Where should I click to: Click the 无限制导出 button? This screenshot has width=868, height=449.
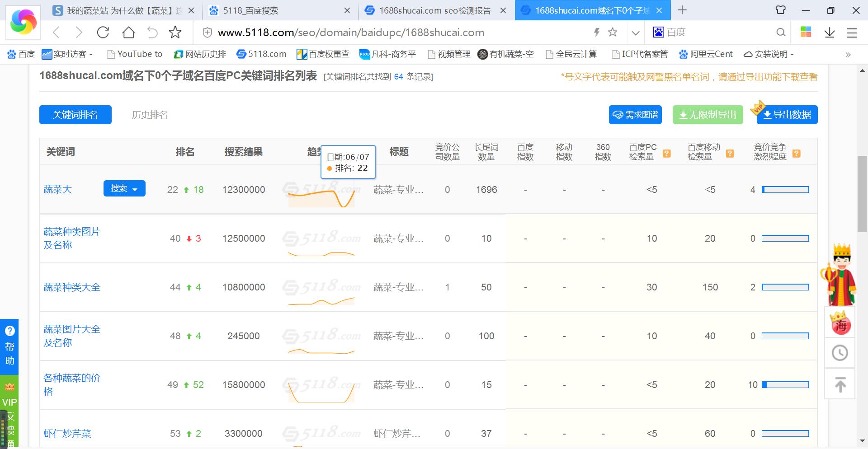click(708, 115)
